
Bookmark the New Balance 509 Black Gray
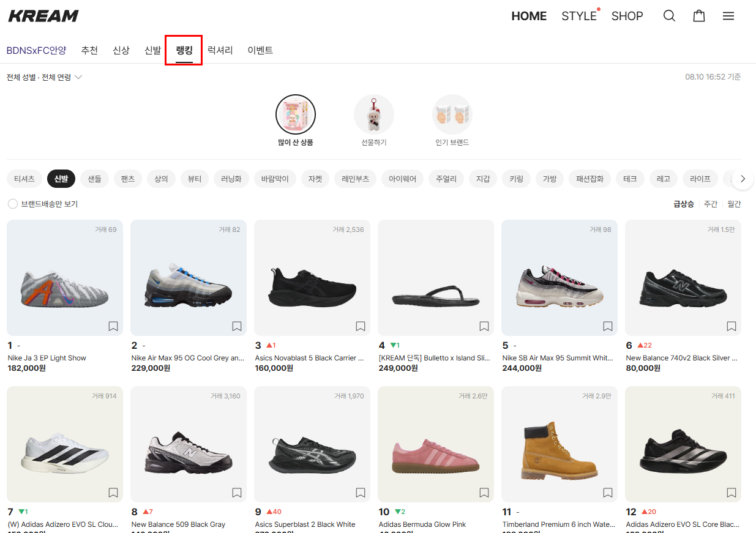coord(237,493)
